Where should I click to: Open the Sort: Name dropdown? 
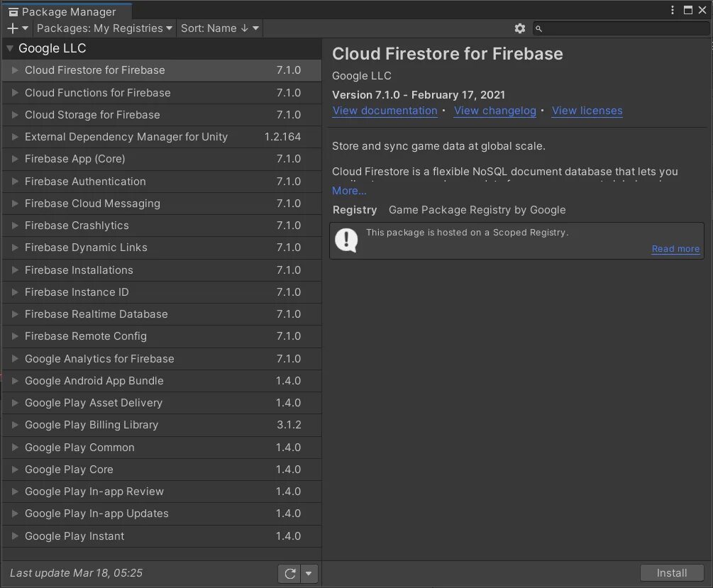pyautogui.click(x=220, y=28)
